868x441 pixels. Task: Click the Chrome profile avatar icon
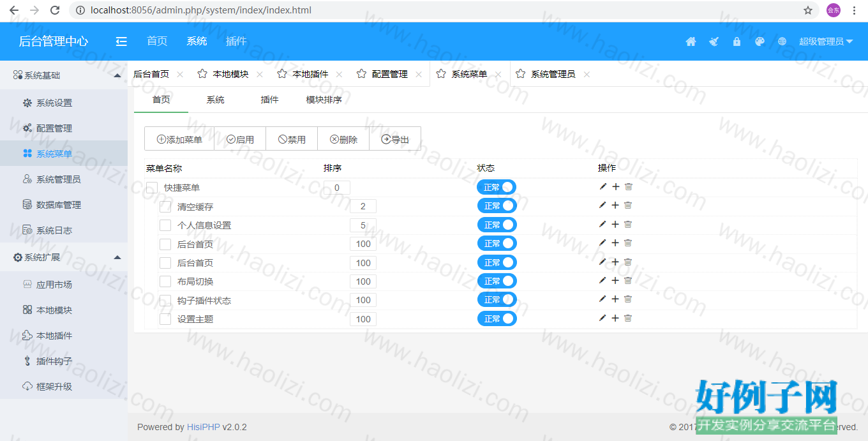[834, 10]
